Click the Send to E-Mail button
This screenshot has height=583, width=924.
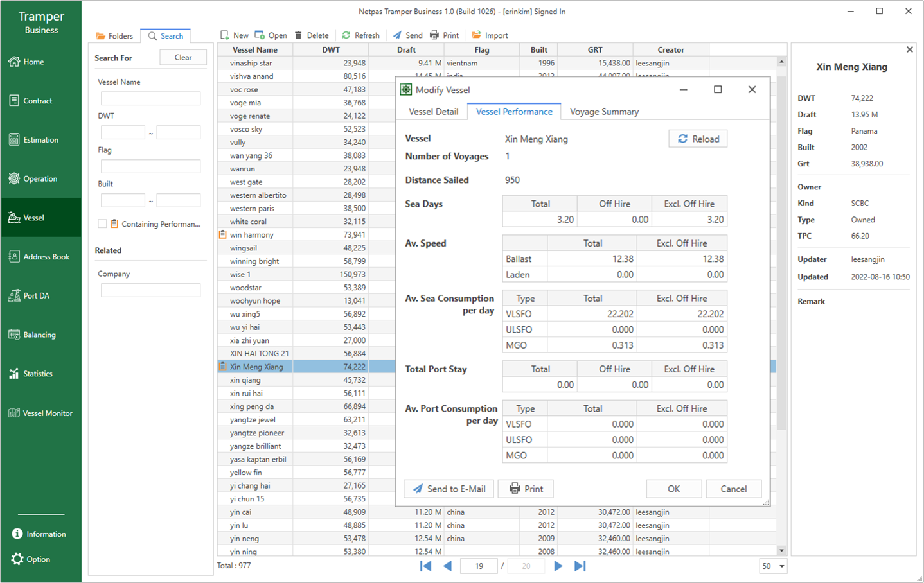point(449,489)
